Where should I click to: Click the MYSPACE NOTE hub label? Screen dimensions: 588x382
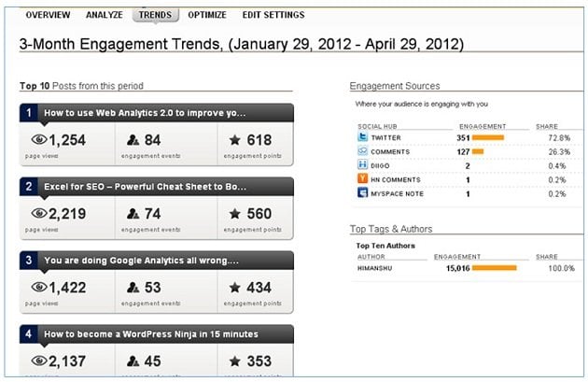397,193
